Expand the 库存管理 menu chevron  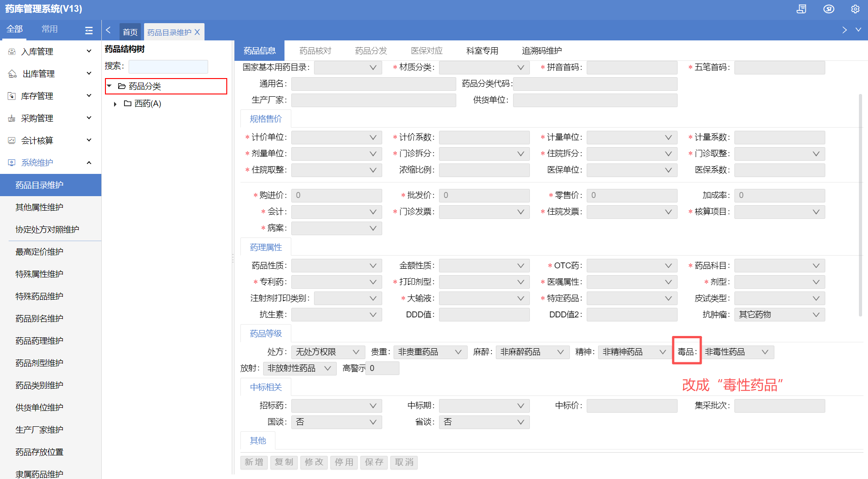[x=89, y=96]
